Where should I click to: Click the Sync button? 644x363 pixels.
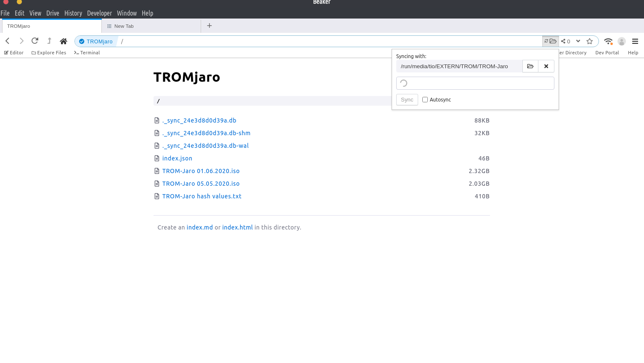407,100
